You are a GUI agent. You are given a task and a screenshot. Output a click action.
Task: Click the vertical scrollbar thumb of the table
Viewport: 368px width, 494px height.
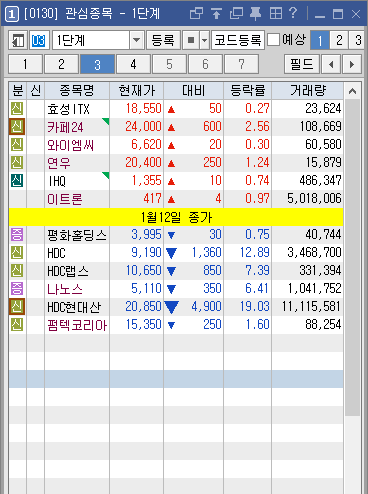pyautogui.click(x=352, y=257)
